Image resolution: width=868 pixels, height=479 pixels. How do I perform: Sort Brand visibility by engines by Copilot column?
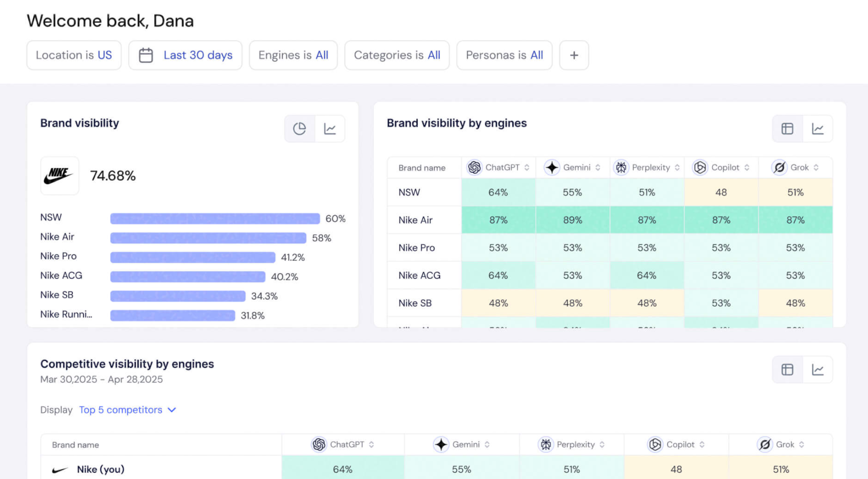[747, 168]
